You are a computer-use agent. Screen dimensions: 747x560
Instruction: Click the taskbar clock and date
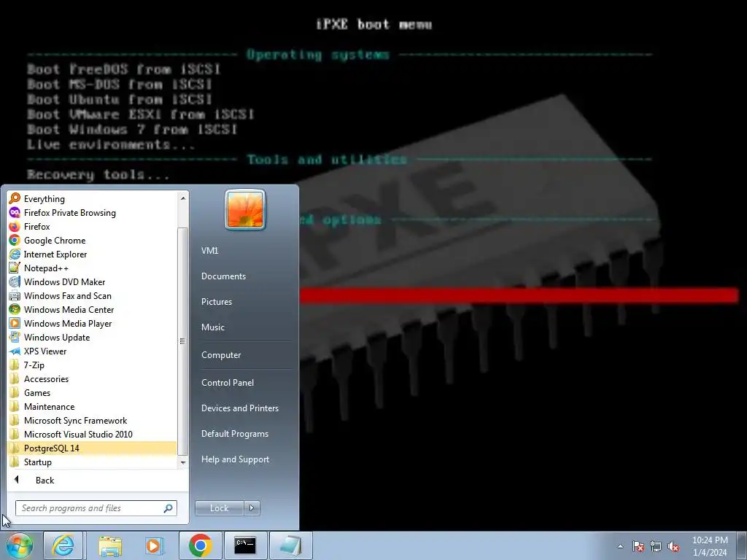[710, 546]
